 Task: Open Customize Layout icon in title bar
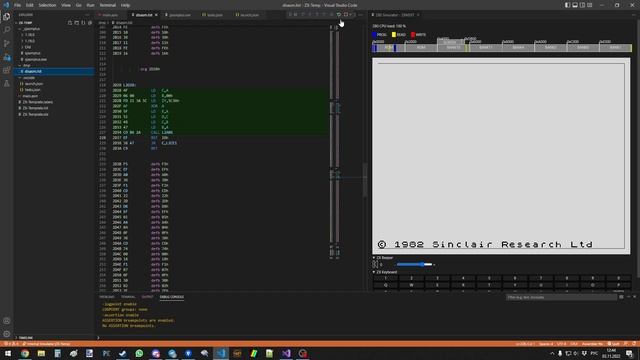(x=589, y=5)
